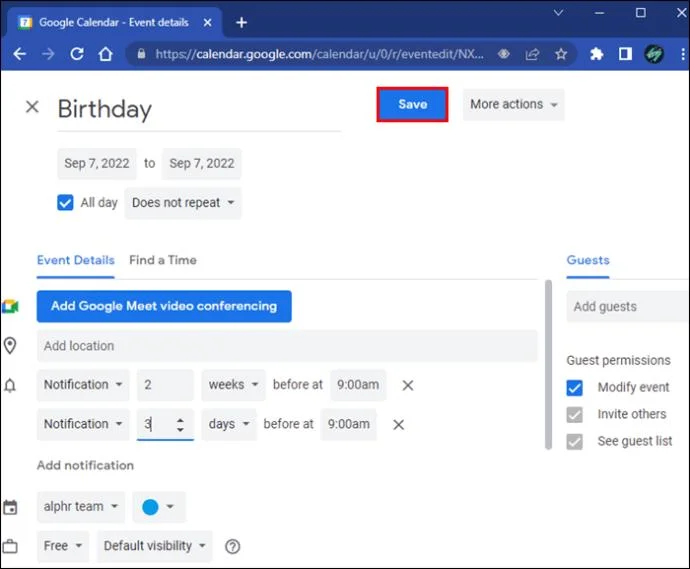Expand the More actions menu
Screen dimensions: 690x569
[514, 105]
